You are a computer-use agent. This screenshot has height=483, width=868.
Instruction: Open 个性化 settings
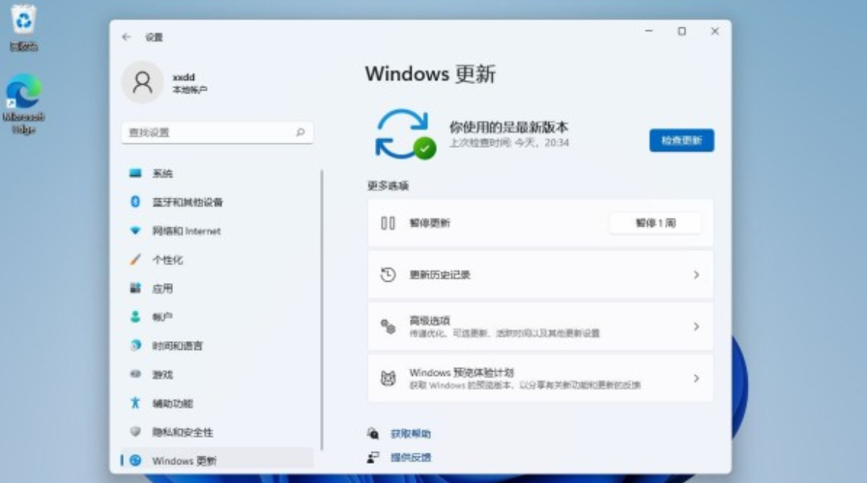pos(217,260)
